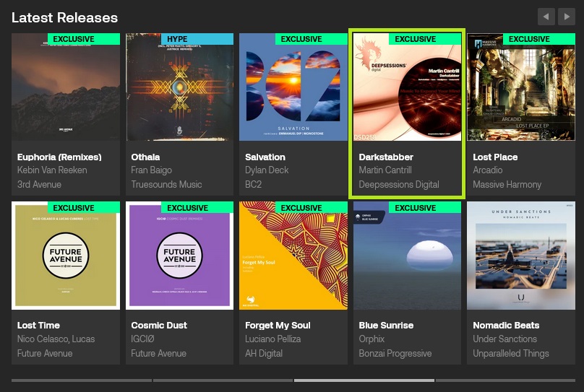This screenshot has width=584, height=392.
Task: Jump to second carousel page indicator
Action: click(223, 380)
